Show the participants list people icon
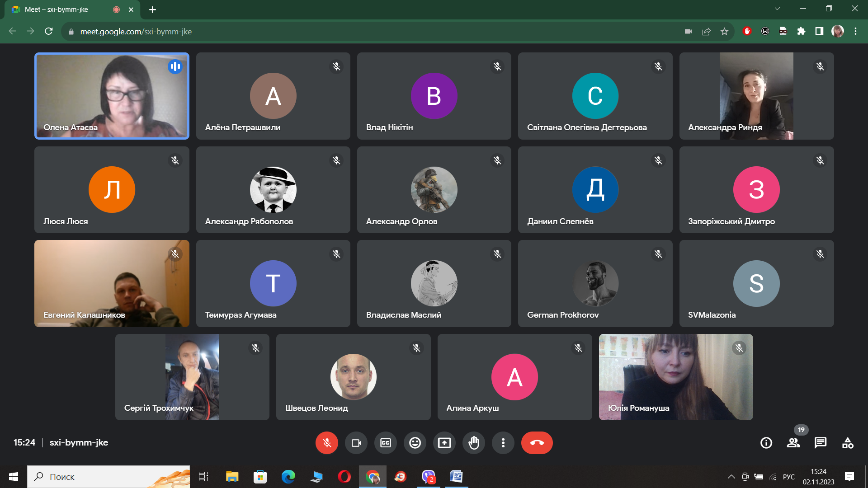 click(793, 443)
